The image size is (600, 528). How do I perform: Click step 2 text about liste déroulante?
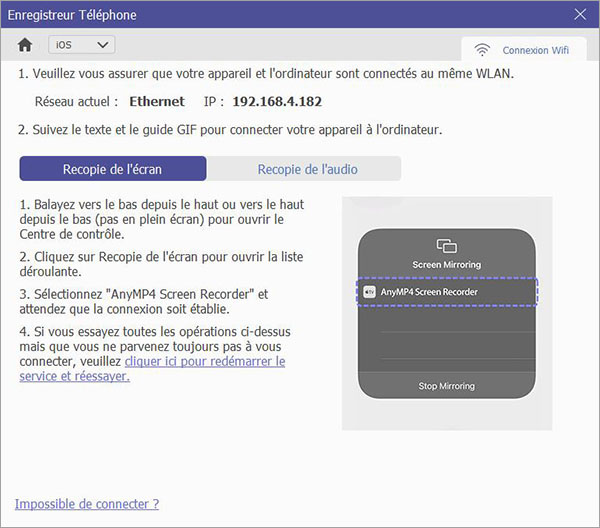pos(161,264)
